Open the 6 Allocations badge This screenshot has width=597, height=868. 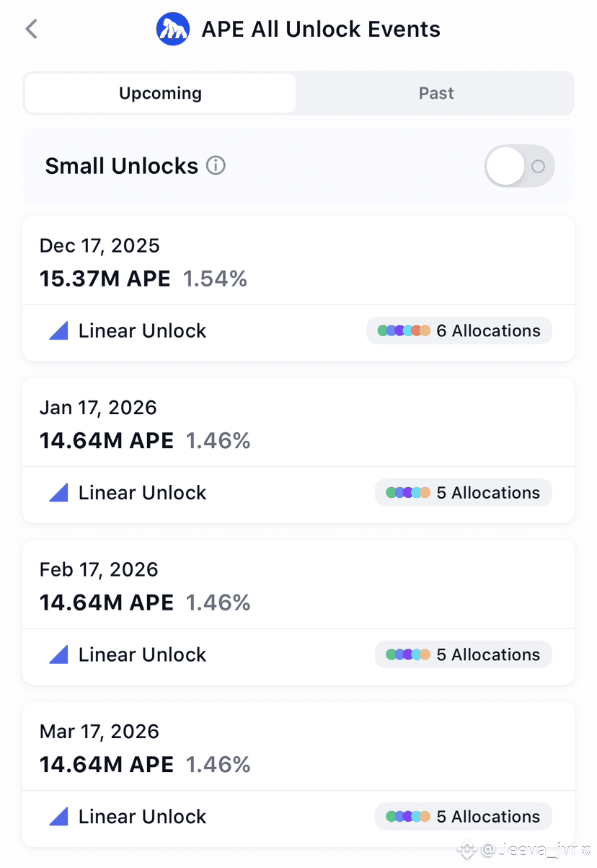[459, 331]
